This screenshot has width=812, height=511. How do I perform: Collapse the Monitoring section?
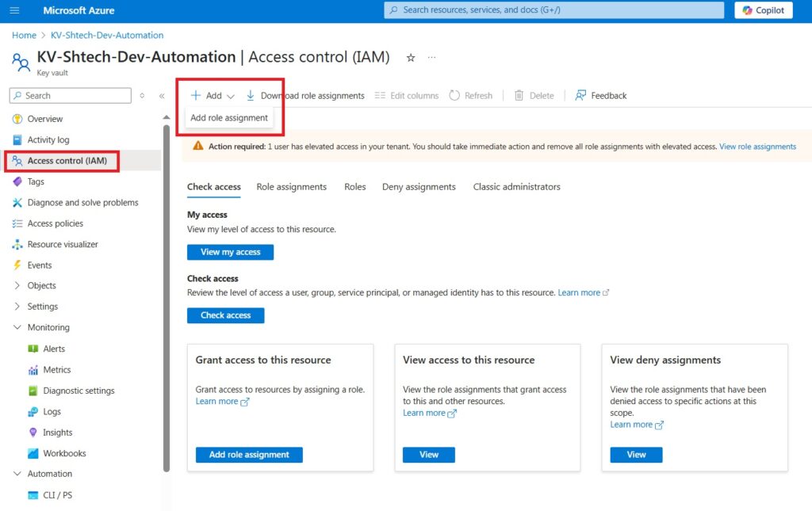tap(17, 327)
